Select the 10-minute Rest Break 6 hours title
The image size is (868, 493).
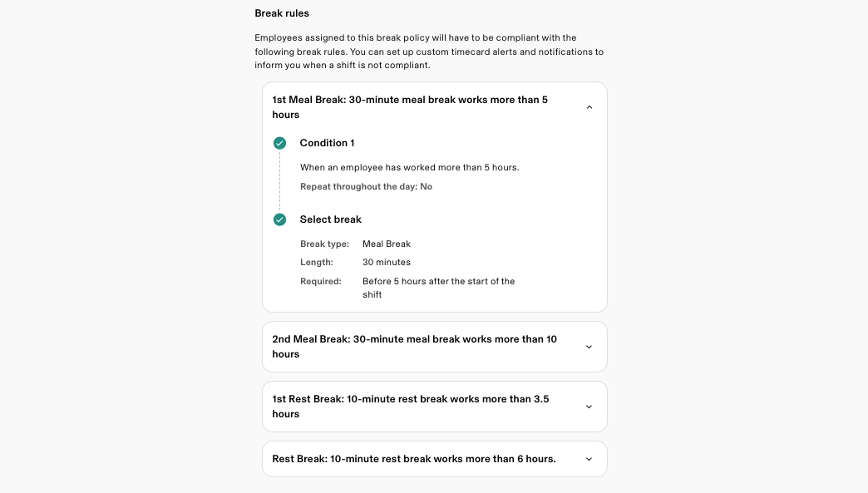pyautogui.click(x=413, y=459)
